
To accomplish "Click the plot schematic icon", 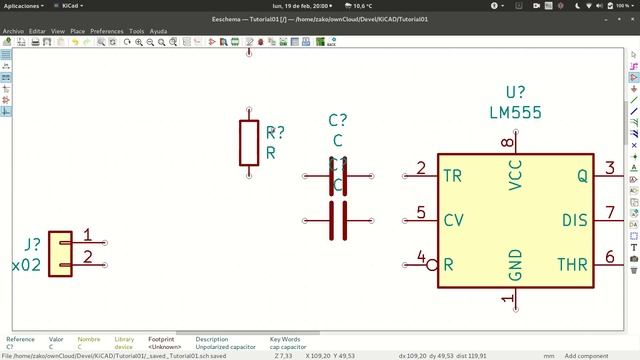I will pos(47,42).
